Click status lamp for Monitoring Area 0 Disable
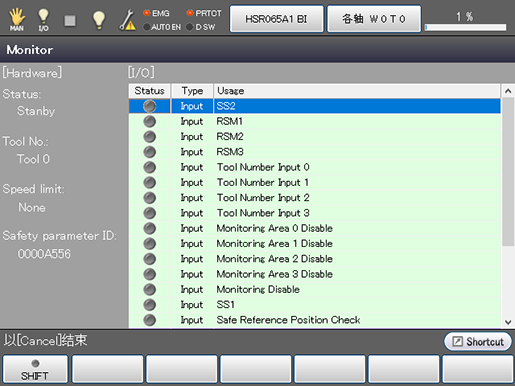The height and width of the screenshot is (386, 515). (x=150, y=228)
